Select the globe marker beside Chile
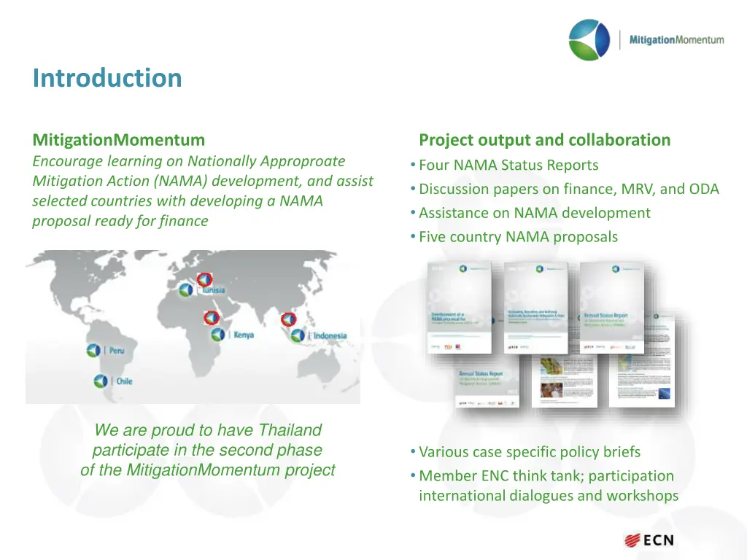Screen dimensions: 747x560 click(101, 381)
